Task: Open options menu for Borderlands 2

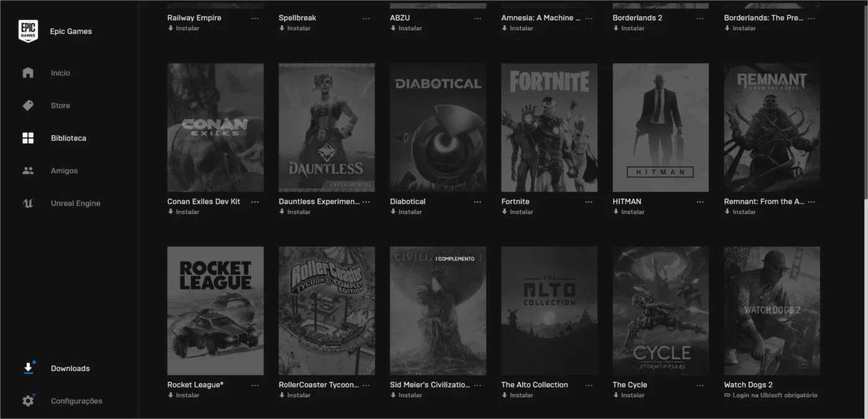Action: (700, 19)
